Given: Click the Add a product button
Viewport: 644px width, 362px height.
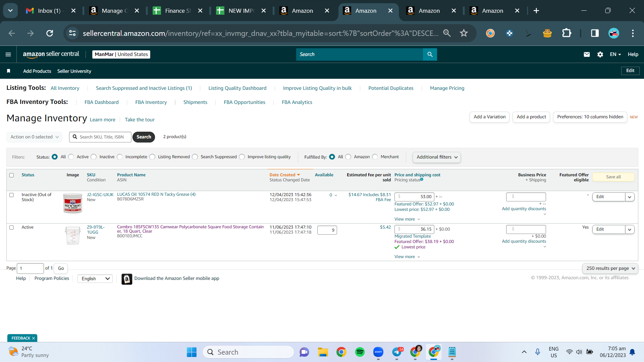Looking at the screenshot, I should pos(531,117).
